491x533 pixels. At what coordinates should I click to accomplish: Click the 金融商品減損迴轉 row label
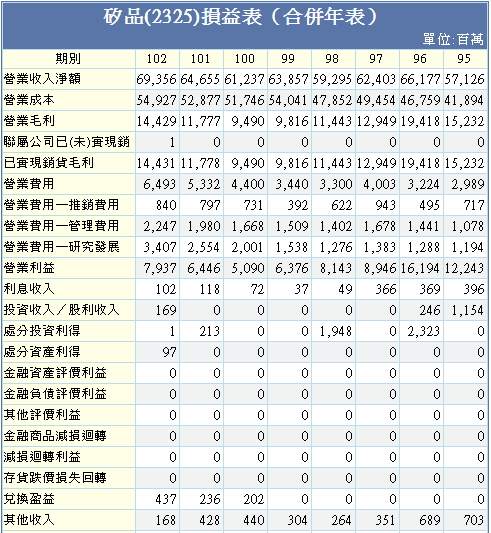55,436
